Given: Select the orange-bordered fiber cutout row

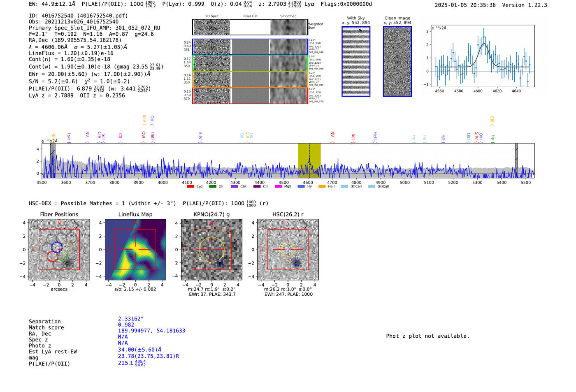Looking at the screenshot, I should click(x=250, y=79).
